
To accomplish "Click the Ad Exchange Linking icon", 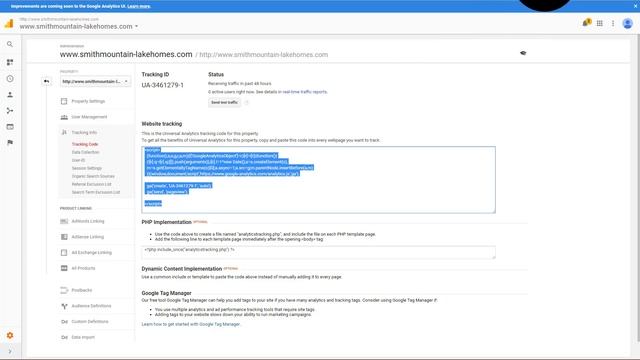I will click(x=64, y=253).
